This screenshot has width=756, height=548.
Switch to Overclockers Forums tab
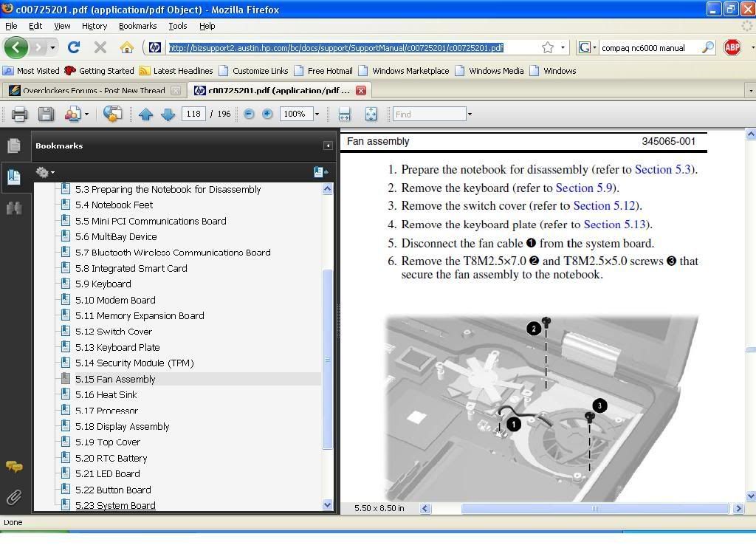94,90
